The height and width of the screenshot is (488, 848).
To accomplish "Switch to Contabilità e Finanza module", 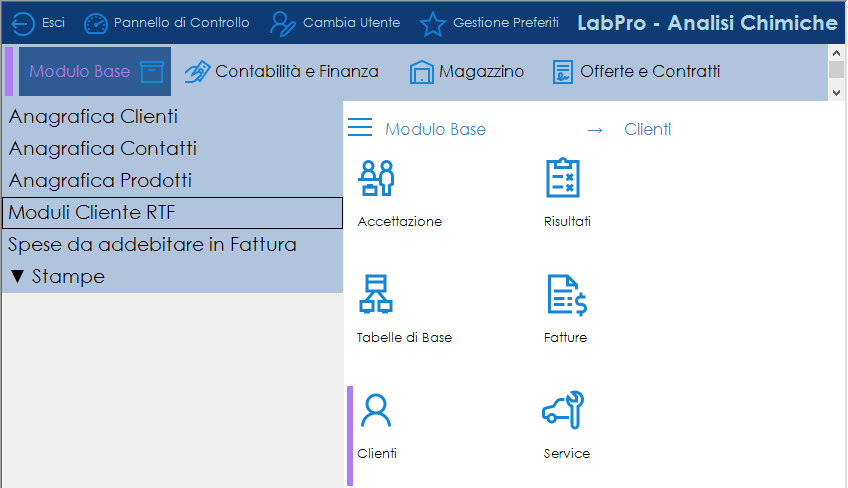I will pos(296,71).
